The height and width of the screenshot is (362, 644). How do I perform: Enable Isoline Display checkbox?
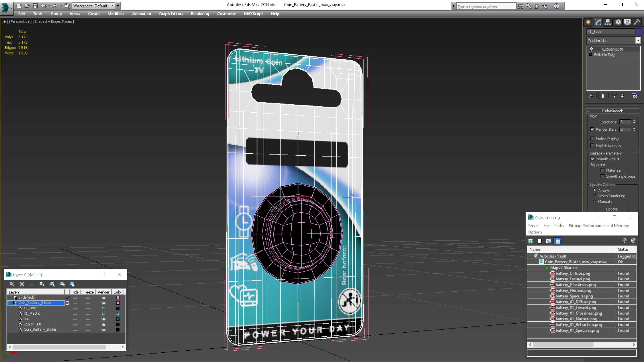click(592, 139)
